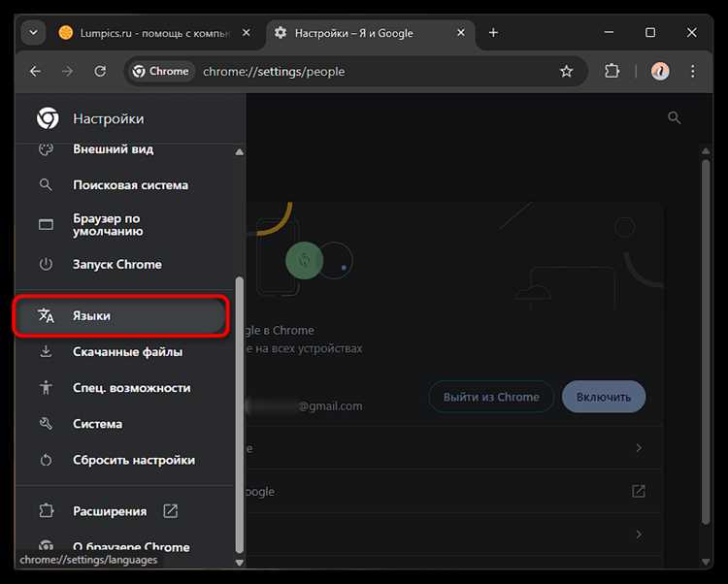Click power icon beside Запуск Chrome
728x584 pixels.
[46, 265]
